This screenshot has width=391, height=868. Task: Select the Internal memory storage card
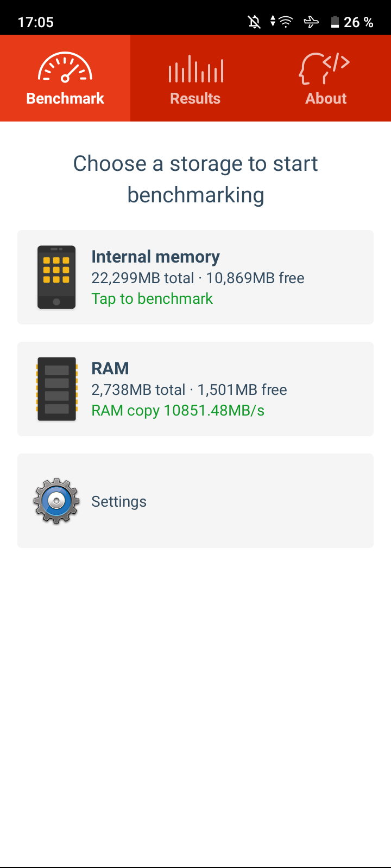click(195, 277)
